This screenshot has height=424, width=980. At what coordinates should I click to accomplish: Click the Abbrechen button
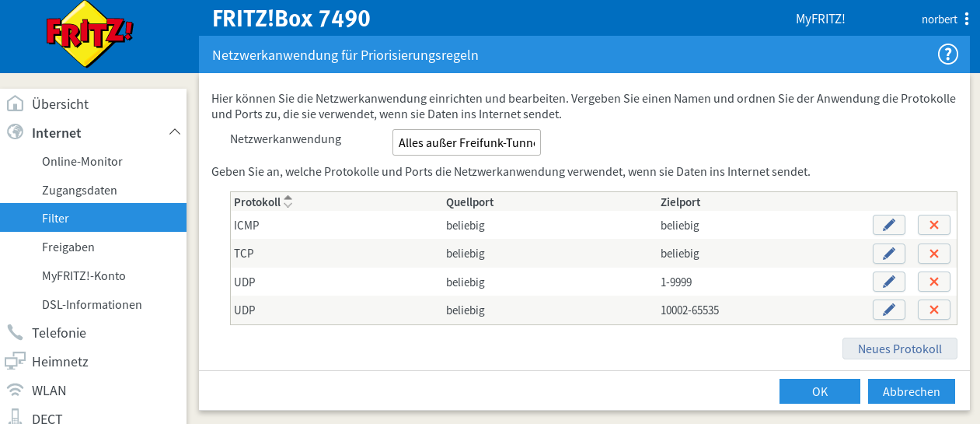coord(911,391)
